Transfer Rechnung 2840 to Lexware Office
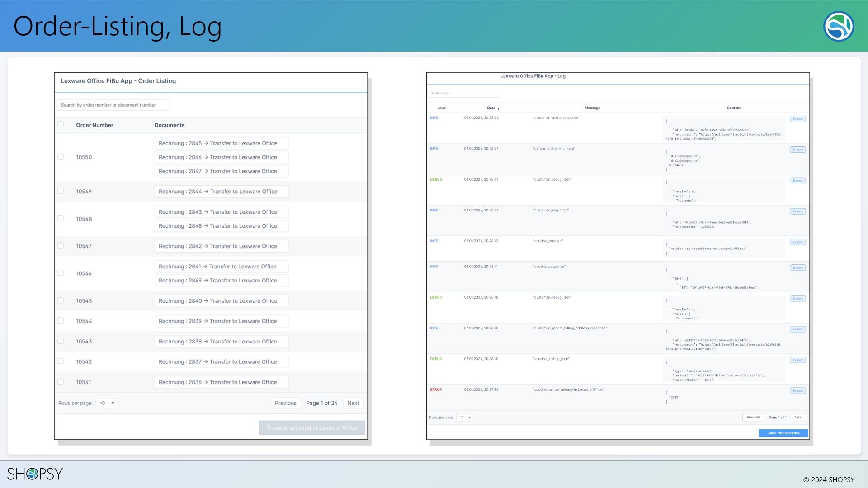Viewport: 868px width, 488px height. point(222,301)
